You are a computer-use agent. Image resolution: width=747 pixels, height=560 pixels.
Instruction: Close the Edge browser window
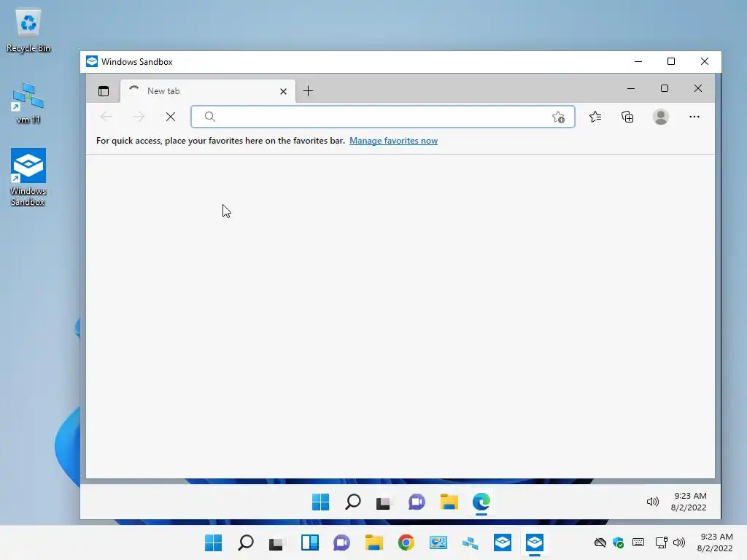[698, 88]
